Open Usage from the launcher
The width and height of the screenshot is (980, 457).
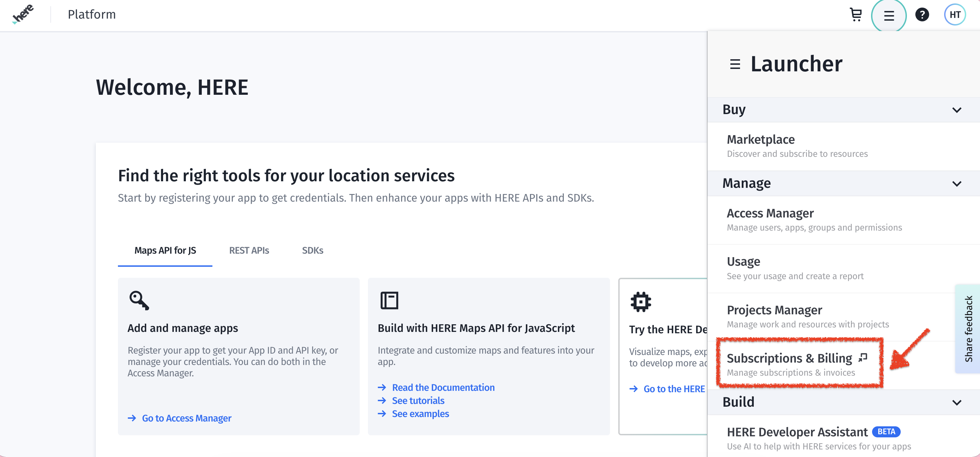click(843, 268)
